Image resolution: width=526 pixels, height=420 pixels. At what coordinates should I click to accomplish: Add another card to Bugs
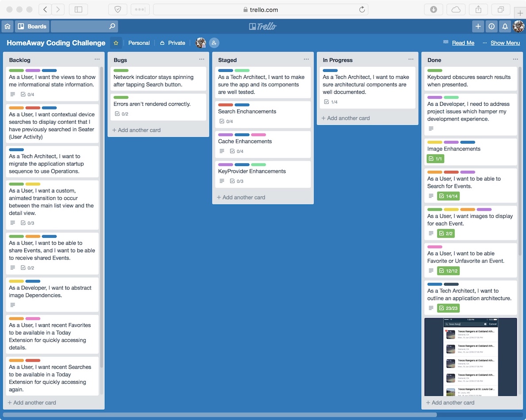[136, 130]
